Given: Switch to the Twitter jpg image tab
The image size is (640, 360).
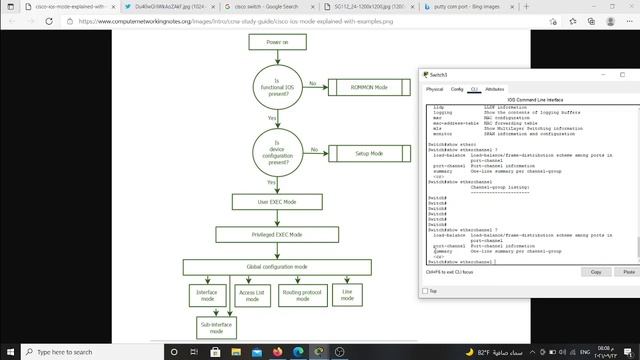Looking at the screenshot, I should point(170,7).
